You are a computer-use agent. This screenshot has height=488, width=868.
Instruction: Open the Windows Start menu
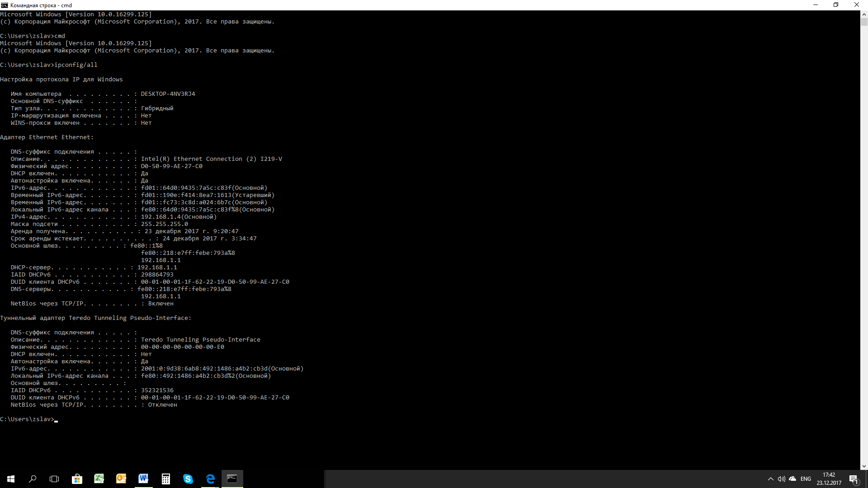click(x=11, y=479)
